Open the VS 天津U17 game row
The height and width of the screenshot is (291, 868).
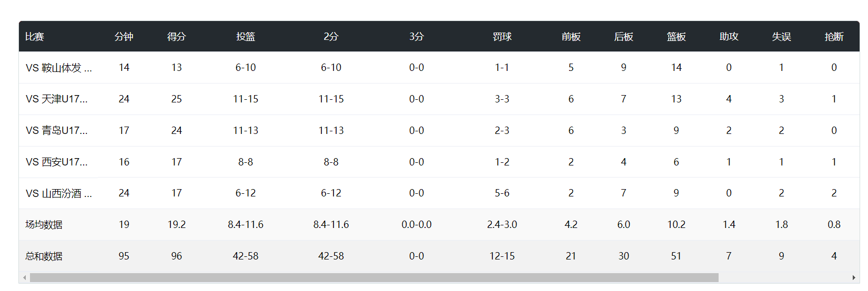tap(56, 99)
